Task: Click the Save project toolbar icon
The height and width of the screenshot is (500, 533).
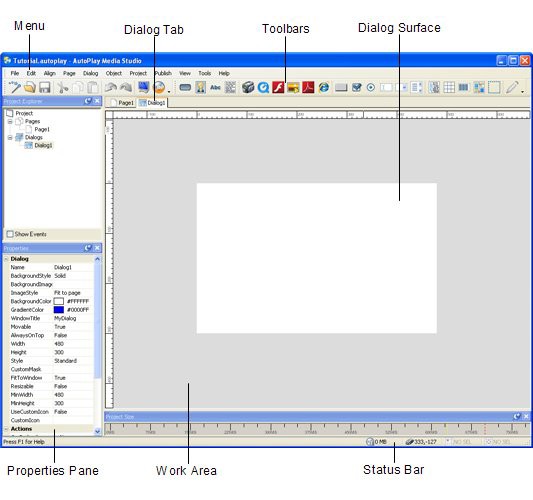Action: pyautogui.click(x=45, y=88)
